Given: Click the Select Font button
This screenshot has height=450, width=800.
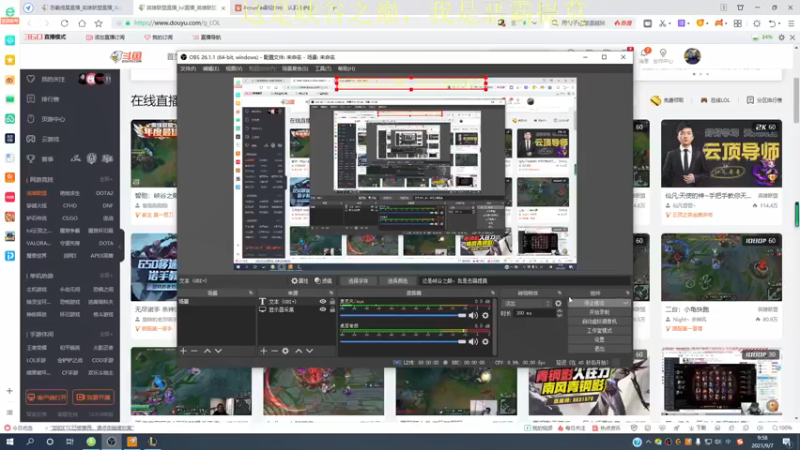Looking at the screenshot, I should tap(358, 281).
